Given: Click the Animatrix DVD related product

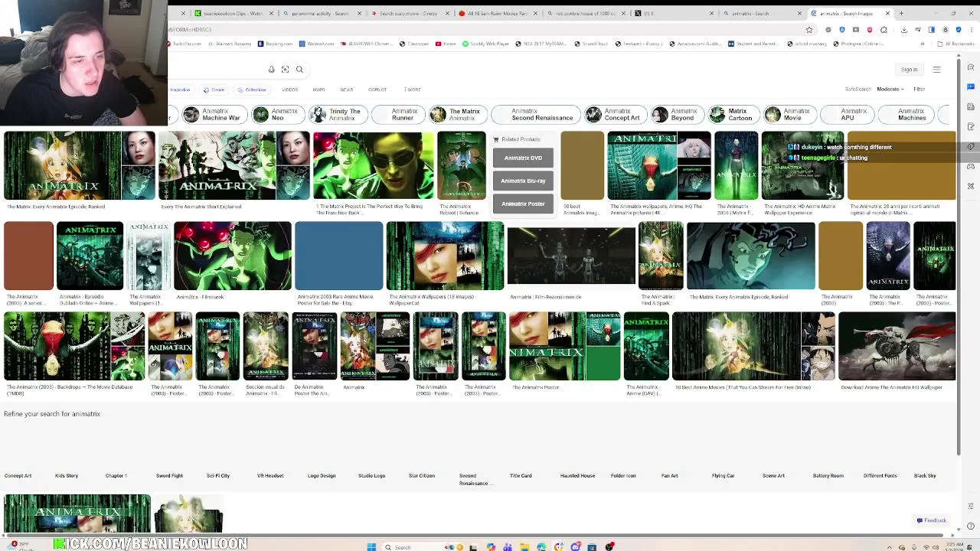Looking at the screenshot, I should point(523,158).
